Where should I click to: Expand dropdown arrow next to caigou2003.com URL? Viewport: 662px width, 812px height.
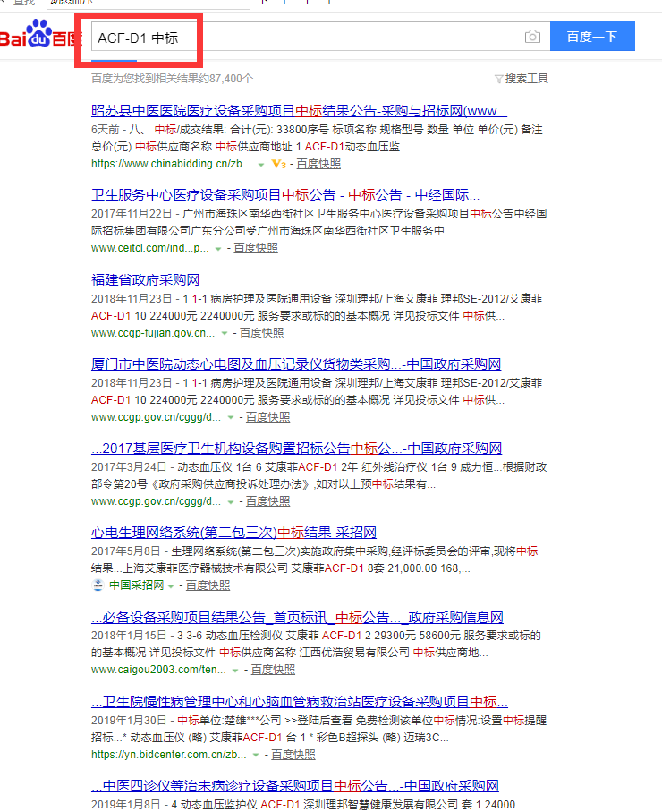235,671
